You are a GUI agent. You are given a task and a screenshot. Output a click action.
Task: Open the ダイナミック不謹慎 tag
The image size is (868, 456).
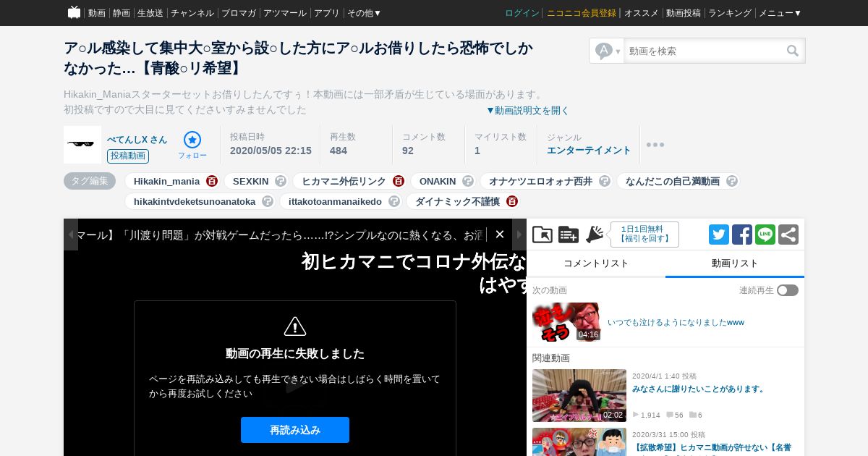coord(457,201)
